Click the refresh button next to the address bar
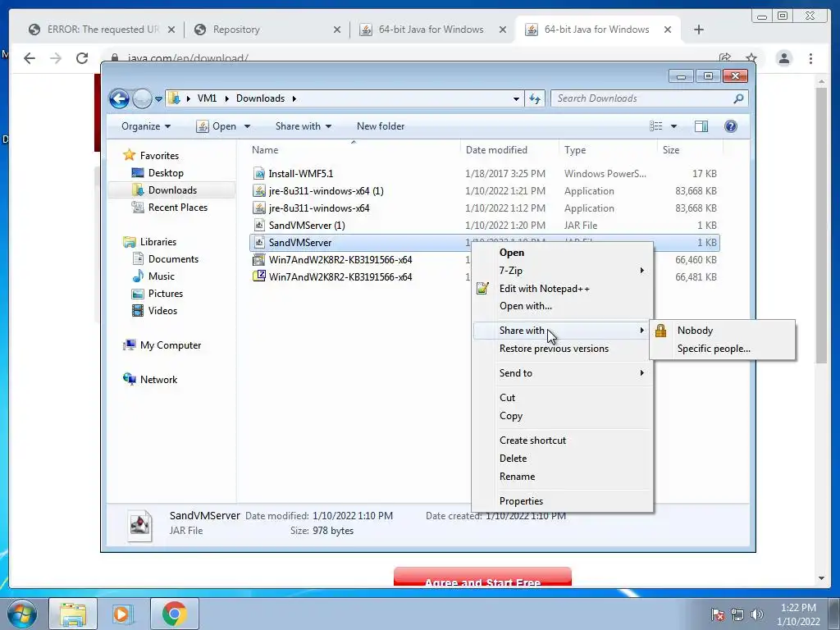Viewport: 840px width, 630px height. 535,98
